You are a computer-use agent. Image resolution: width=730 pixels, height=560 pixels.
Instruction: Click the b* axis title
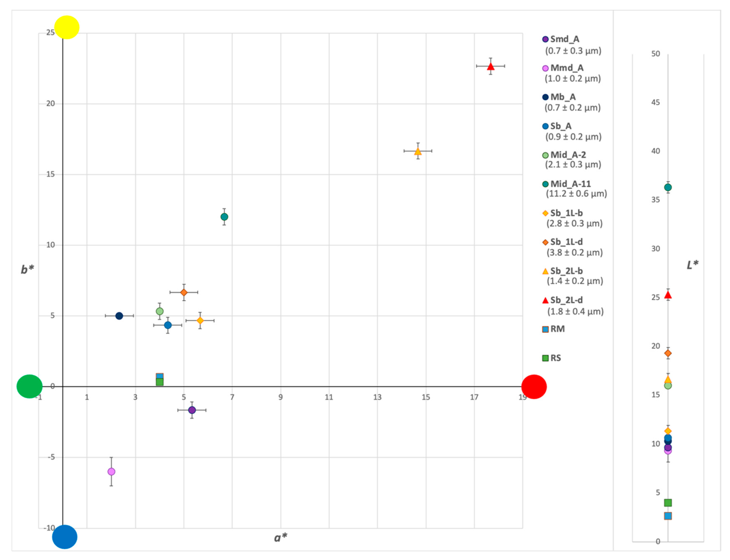tap(27, 269)
